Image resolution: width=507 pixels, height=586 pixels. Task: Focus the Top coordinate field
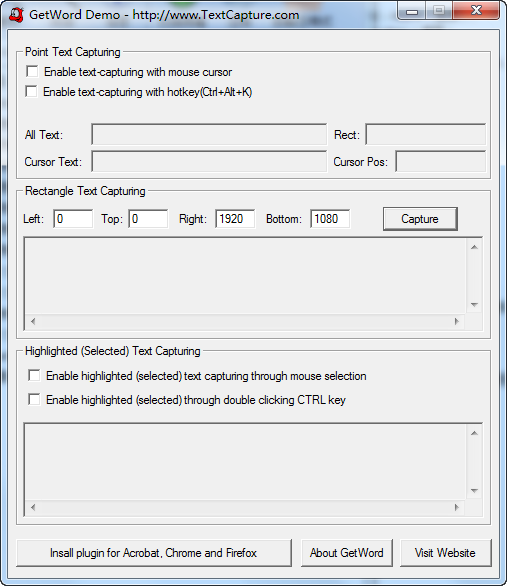click(148, 219)
